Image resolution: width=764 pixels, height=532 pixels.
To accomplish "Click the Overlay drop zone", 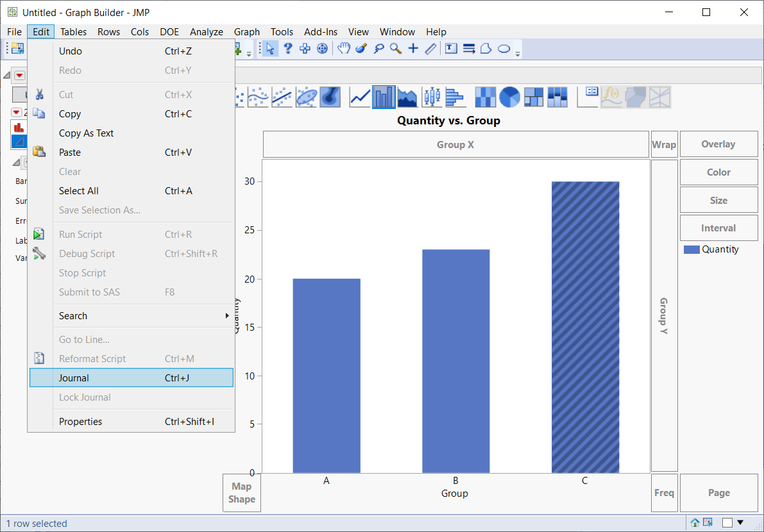I will pyautogui.click(x=718, y=144).
